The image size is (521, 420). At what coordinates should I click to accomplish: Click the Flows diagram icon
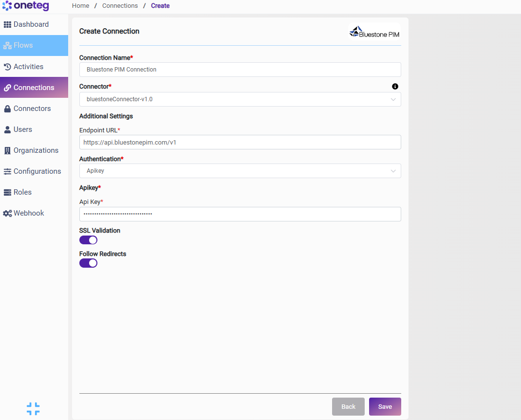7,45
